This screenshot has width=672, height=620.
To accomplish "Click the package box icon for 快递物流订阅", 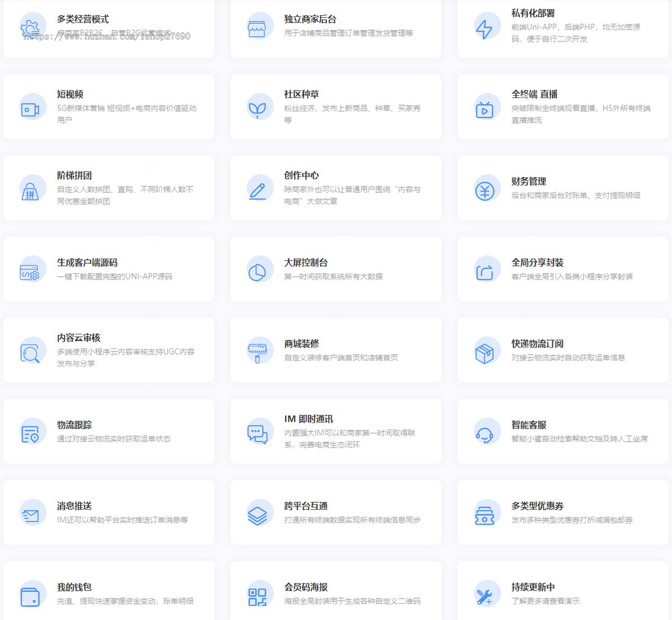I will (x=484, y=353).
